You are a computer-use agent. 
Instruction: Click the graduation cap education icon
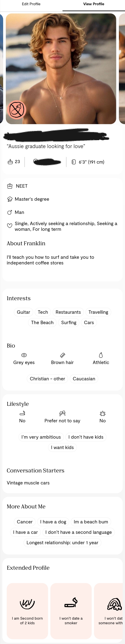[10, 199]
